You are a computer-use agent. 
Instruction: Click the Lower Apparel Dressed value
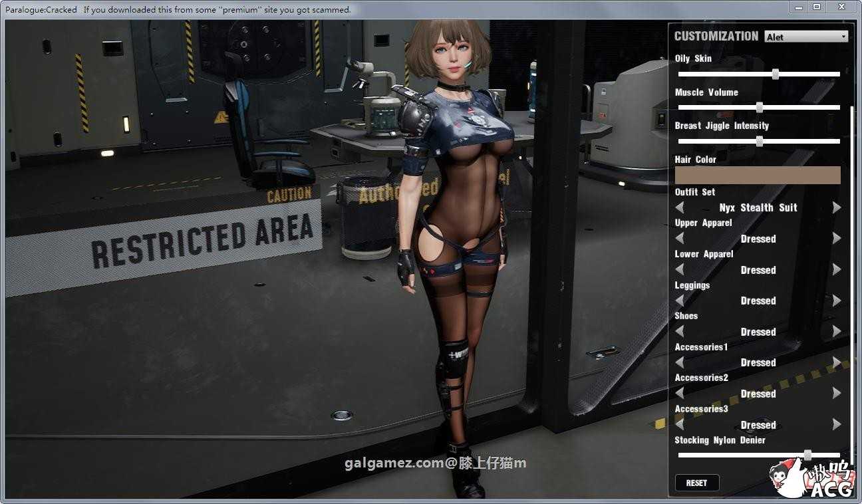[758, 270]
